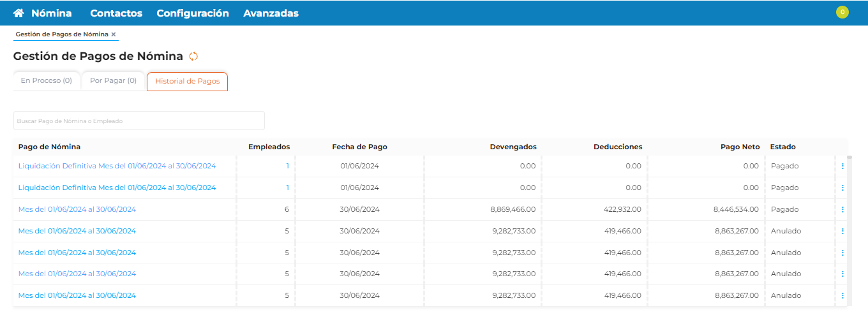Open the first Liquidación Definitiva payroll link
Image resolution: width=868 pixels, height=317 pixels.
point(117,166)
